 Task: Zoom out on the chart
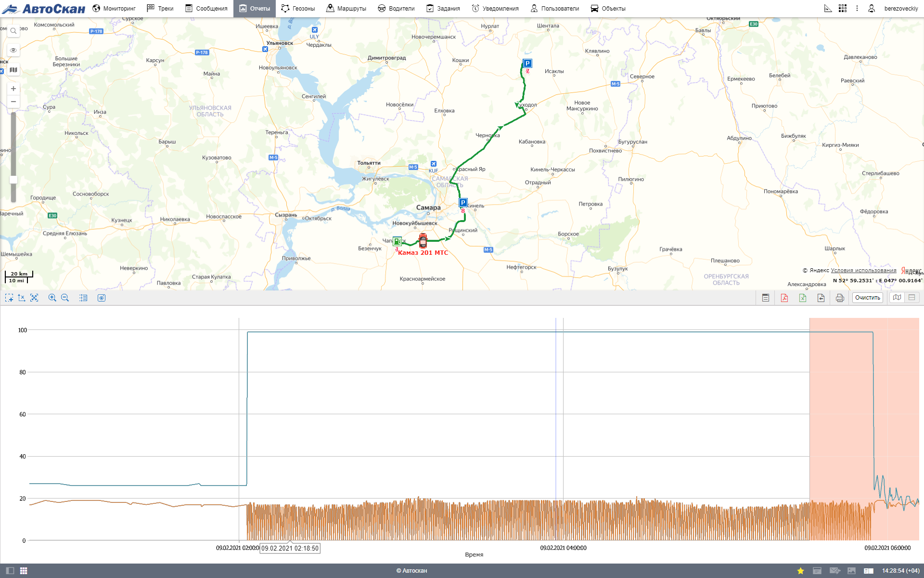point(65,298)
